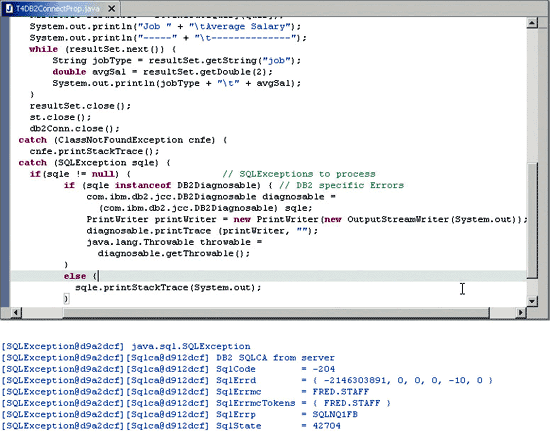The image size is (550, 432).
Task: Click the comment '// DB2 specific Errors'
Action: pos(341,185)
